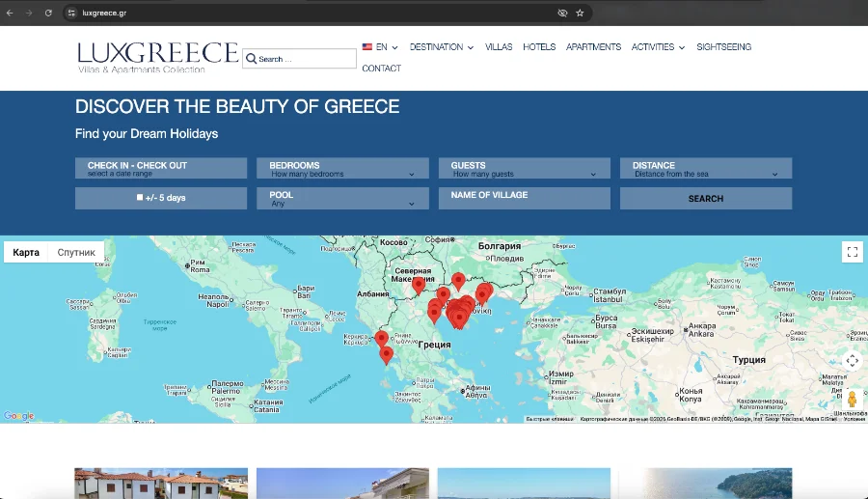868x499 pixels.
Task: Toggle fullscreen map view
Action: [852, 252]
